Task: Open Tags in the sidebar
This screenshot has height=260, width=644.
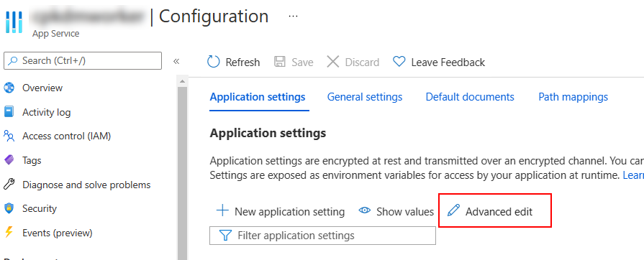Action: coord(32,160)
